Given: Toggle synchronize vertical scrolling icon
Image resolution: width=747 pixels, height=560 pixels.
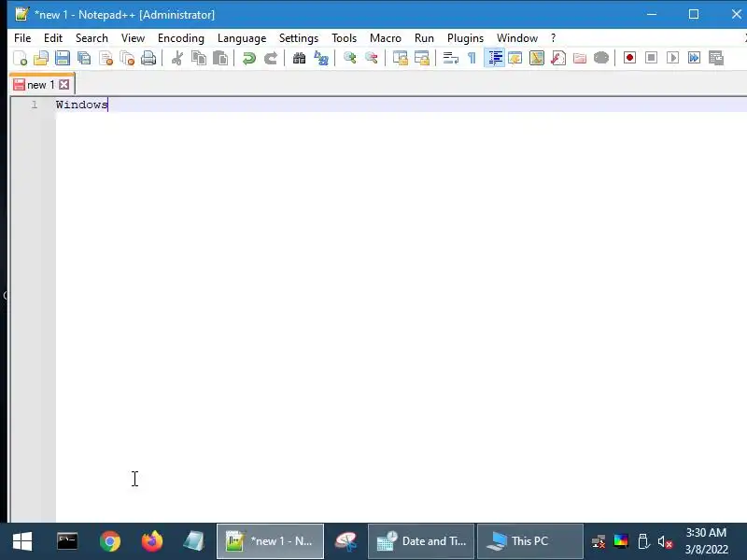Looking at the screenshot, I should point(401,58).
